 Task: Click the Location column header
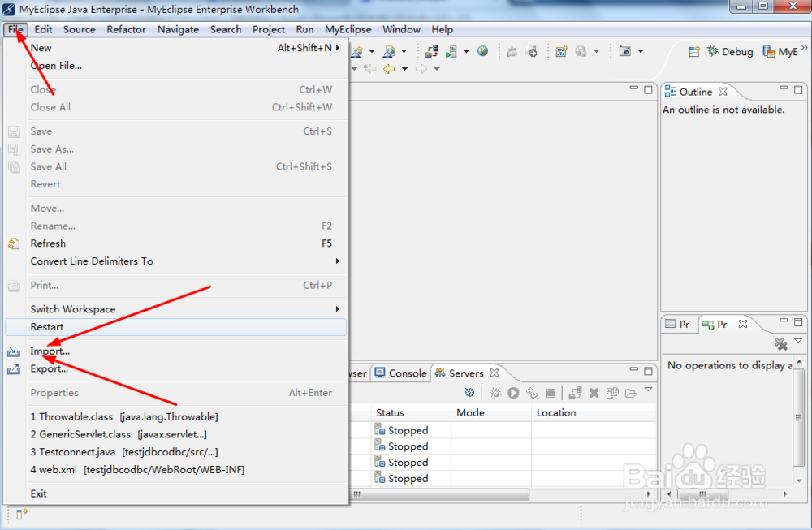tap(594, 412)
